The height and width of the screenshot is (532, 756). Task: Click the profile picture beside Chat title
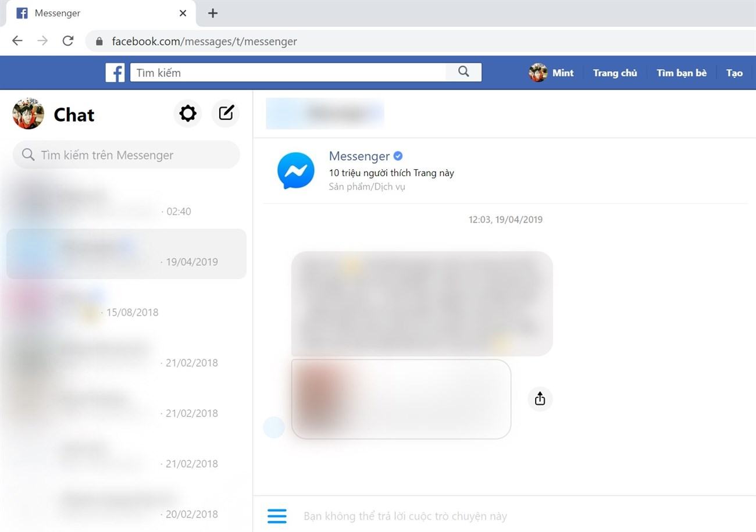point(28,113)
